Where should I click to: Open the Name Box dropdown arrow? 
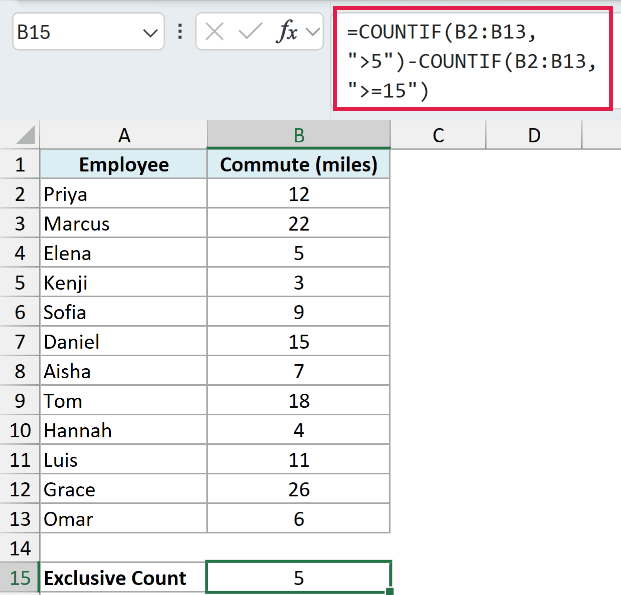150,32
